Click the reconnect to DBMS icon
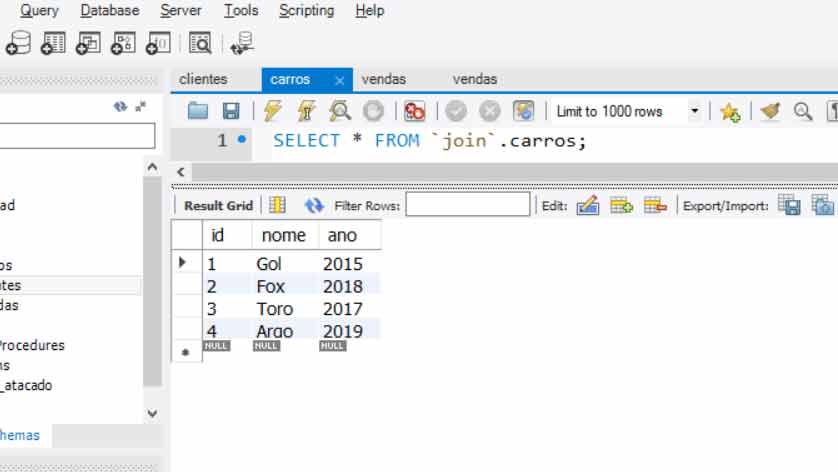 point(242,43)
